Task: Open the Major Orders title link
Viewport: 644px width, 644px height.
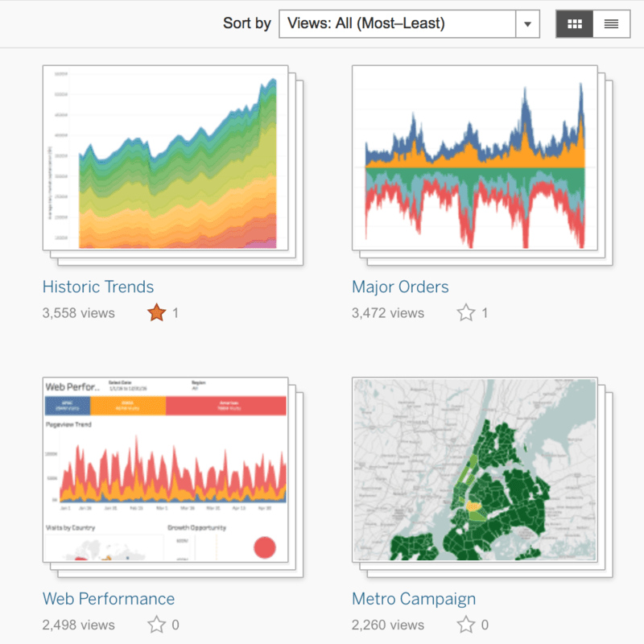Action: (400, 287)
